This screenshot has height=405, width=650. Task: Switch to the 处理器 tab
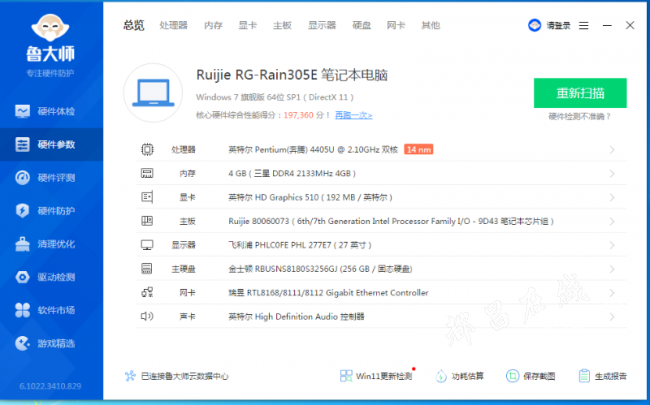tap(173, 25)
